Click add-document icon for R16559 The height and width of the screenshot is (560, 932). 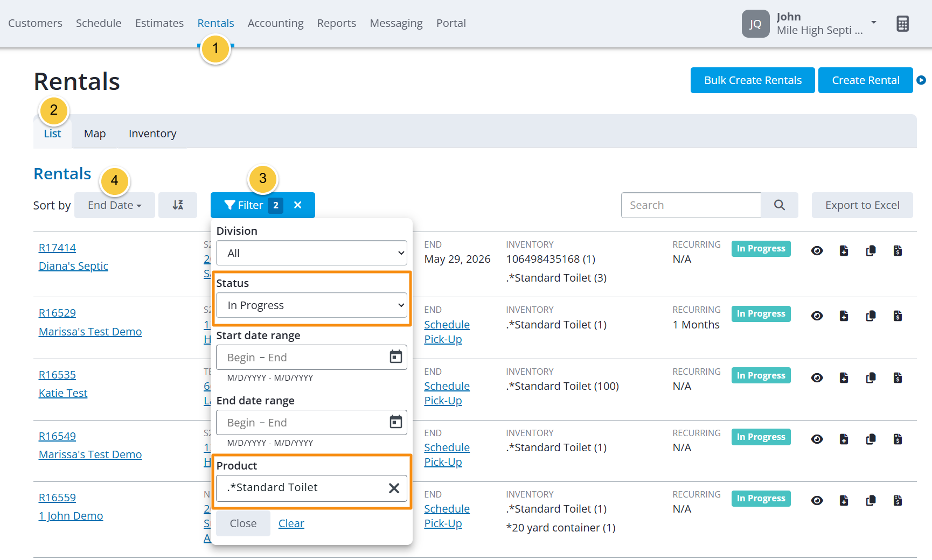point(844,501)
